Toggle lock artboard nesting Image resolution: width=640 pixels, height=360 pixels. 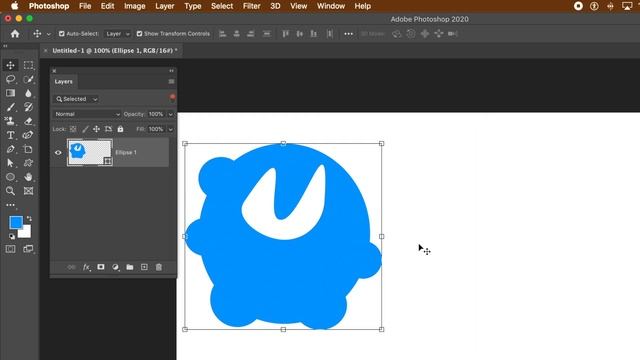[108, 129]
